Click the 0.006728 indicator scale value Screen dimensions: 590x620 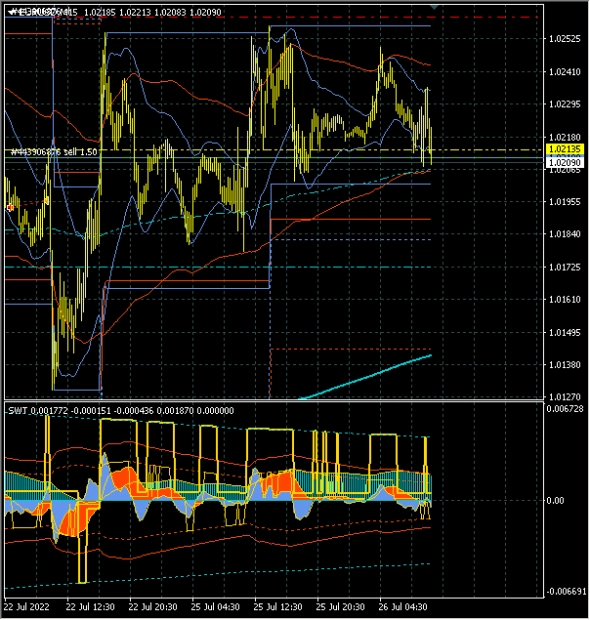click(x=565, y=409)
